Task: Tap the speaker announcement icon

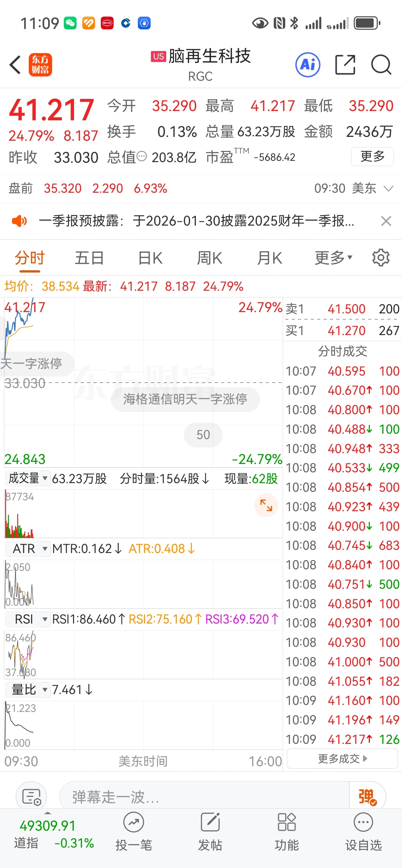Action: [x=19, y=221]
